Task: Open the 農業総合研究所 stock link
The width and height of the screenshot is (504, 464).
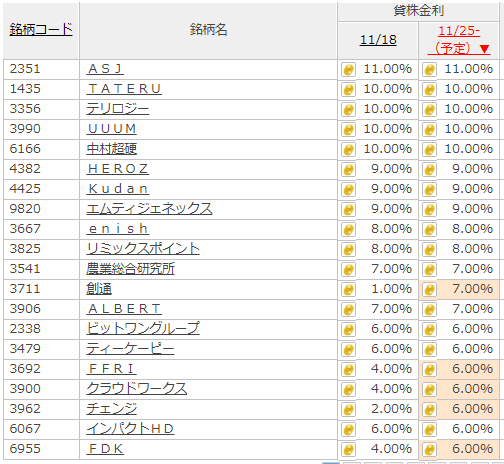Action: pos(130,269)
